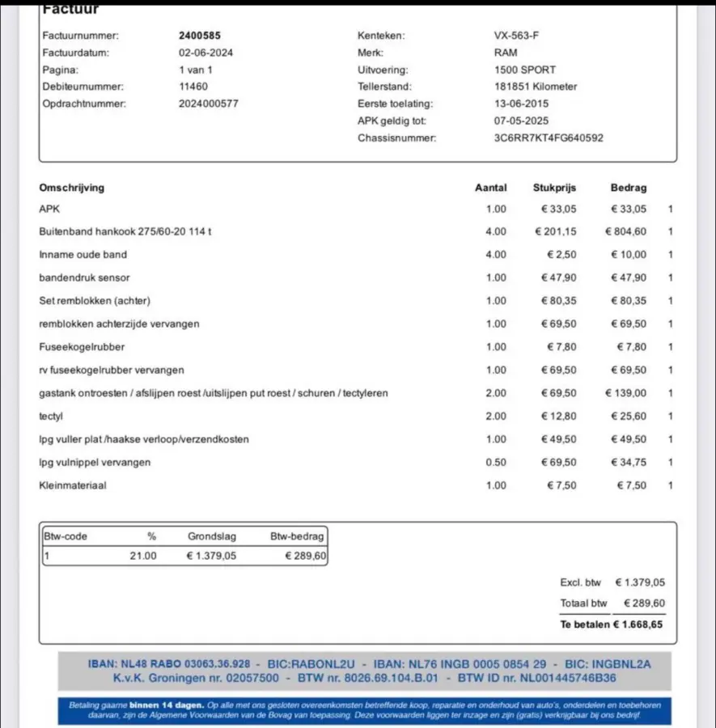Select 'Buitenband hankook 275/60-20 114 t' line
The width and height of the screenshot is (716, 728).
[125, 231]
